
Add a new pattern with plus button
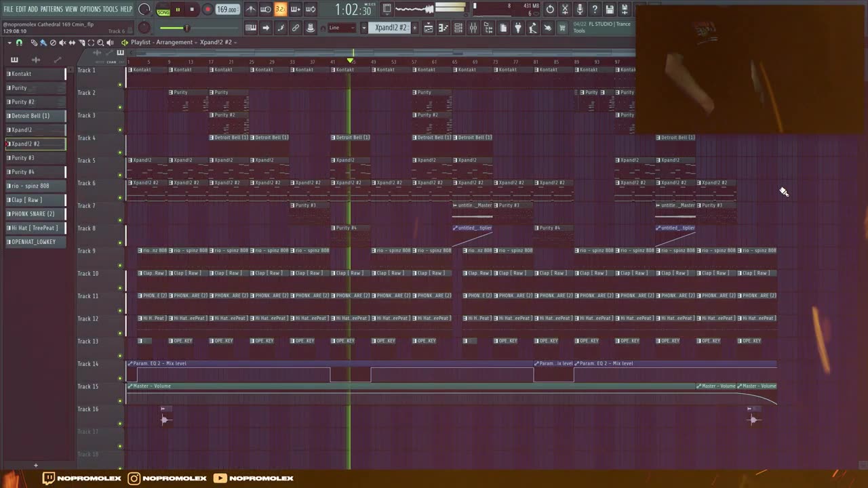coord(416,28)
